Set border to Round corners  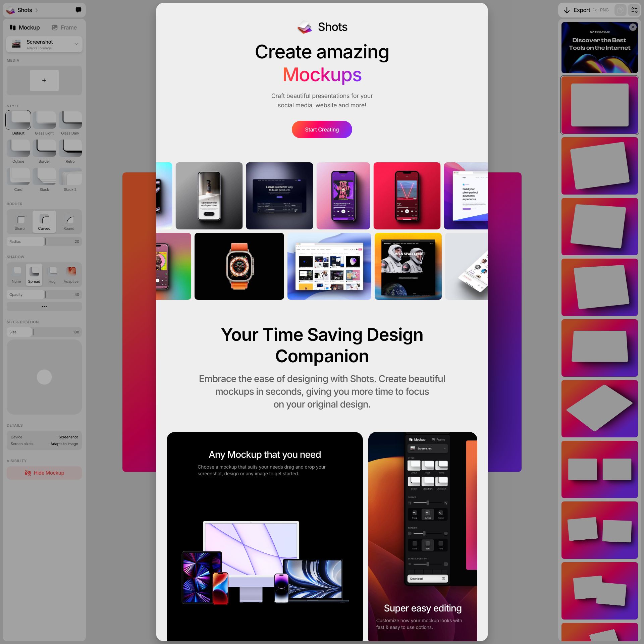(69, 222)
